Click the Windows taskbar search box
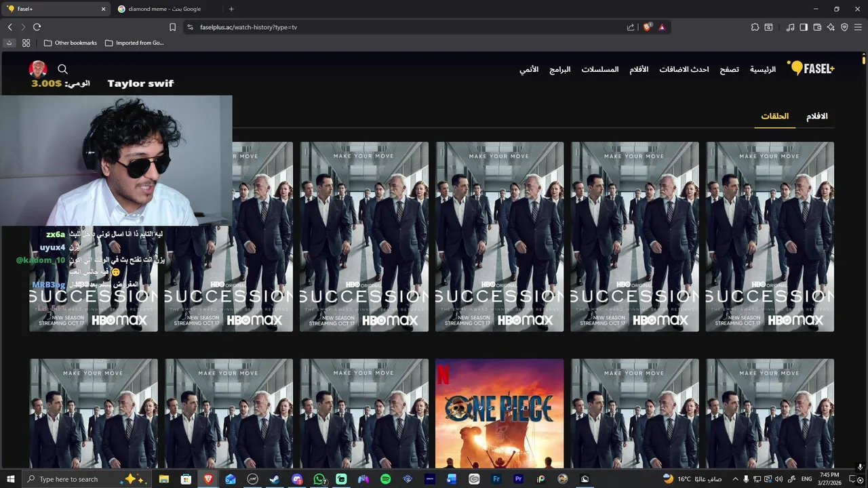The image size is (868, 488). (x=86, y=479)
